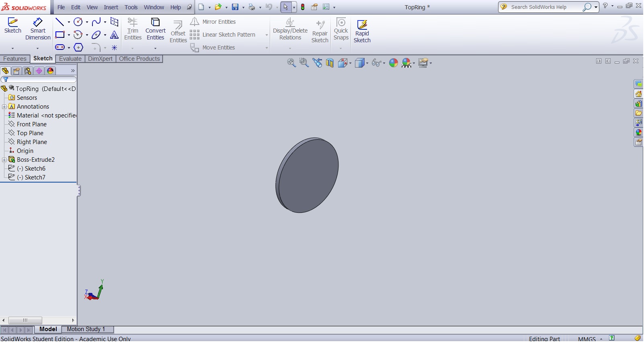644x346 pixels.
Task: Select Front Plane in the tree
Action: coord(32,124)
